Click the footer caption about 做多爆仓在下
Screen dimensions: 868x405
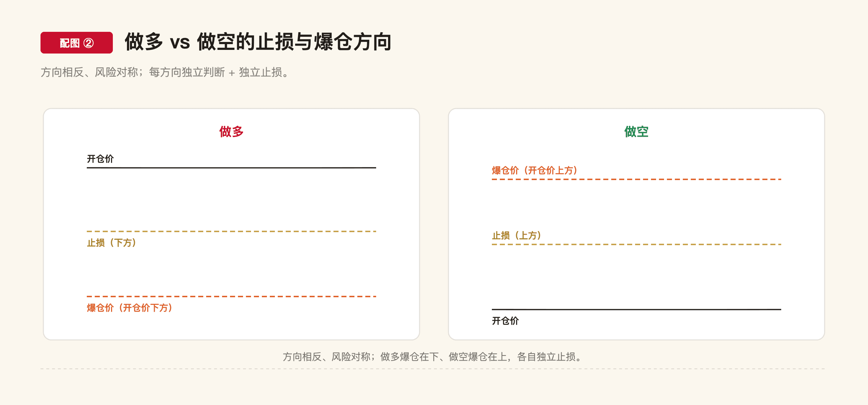coord(433,357)
